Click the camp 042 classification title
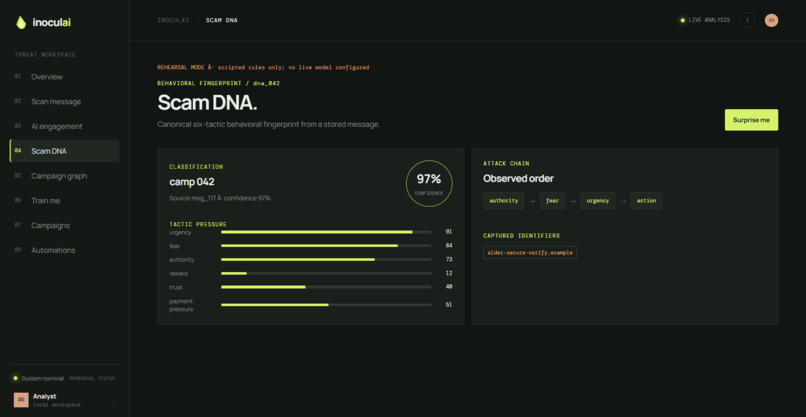The width and height of the screenshot is (806, 417). click(x=192, y=182)
